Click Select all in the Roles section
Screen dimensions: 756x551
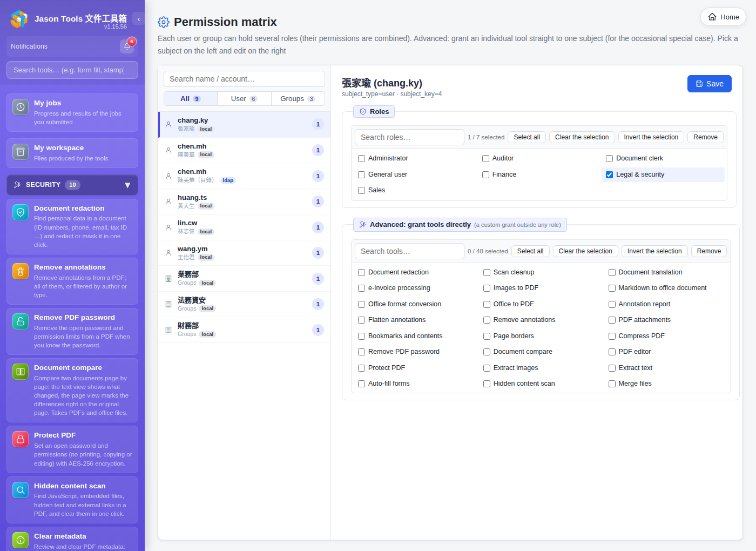tap(526, 137)
